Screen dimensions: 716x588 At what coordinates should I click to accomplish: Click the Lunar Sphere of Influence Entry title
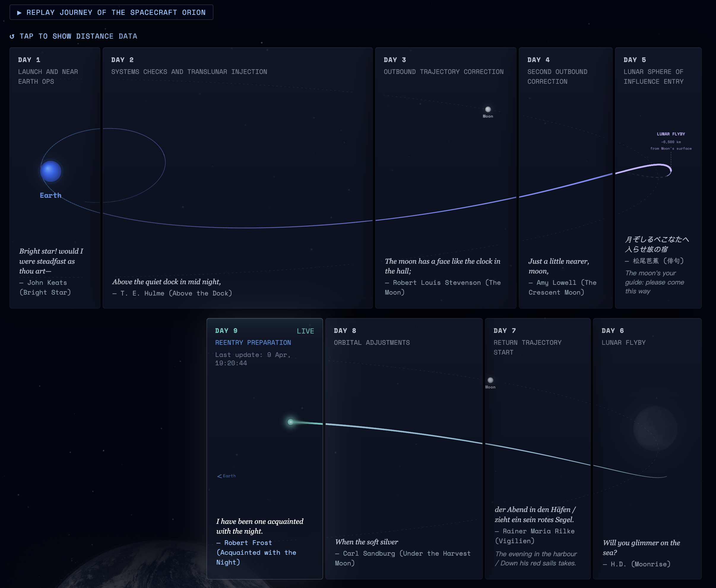click(x=653, y=77)
